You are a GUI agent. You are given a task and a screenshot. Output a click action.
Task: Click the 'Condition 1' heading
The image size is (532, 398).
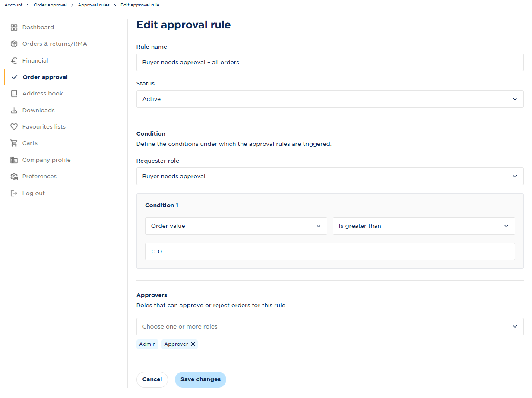[161, 205]
